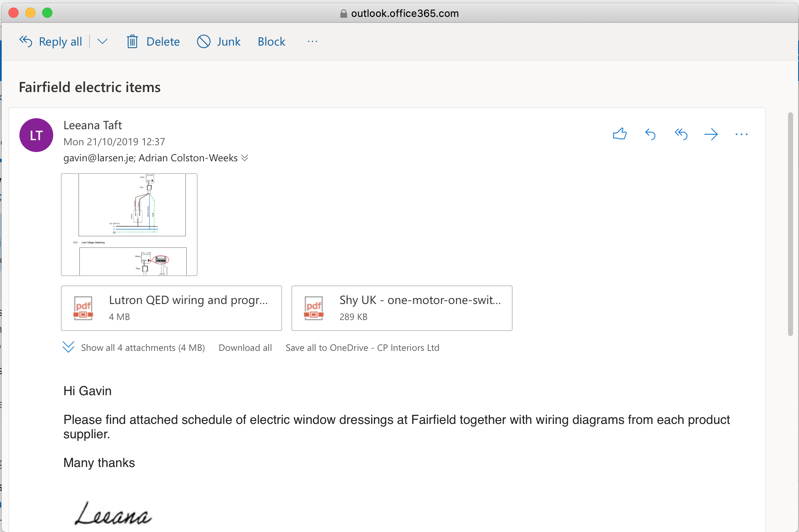
Task: Click the Reply all icon in message header
Action: [x=681, y=134]
